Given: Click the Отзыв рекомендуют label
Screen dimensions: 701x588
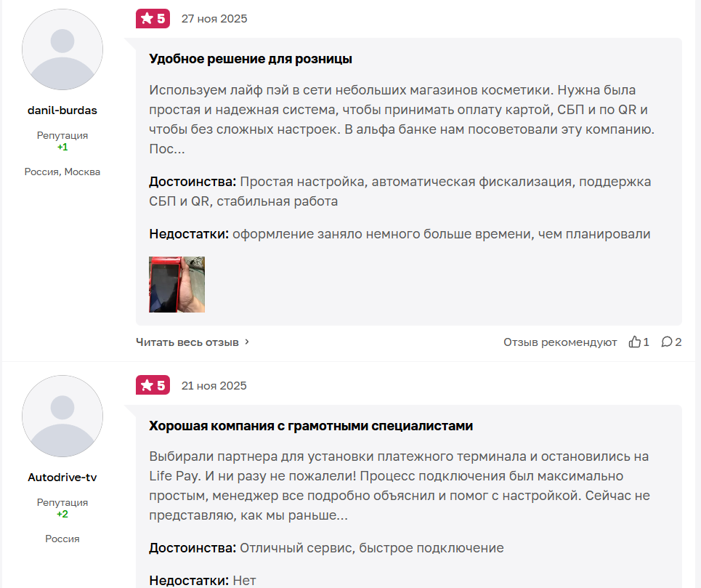Looking at the screenshot, I should click(x=560, y=342).
